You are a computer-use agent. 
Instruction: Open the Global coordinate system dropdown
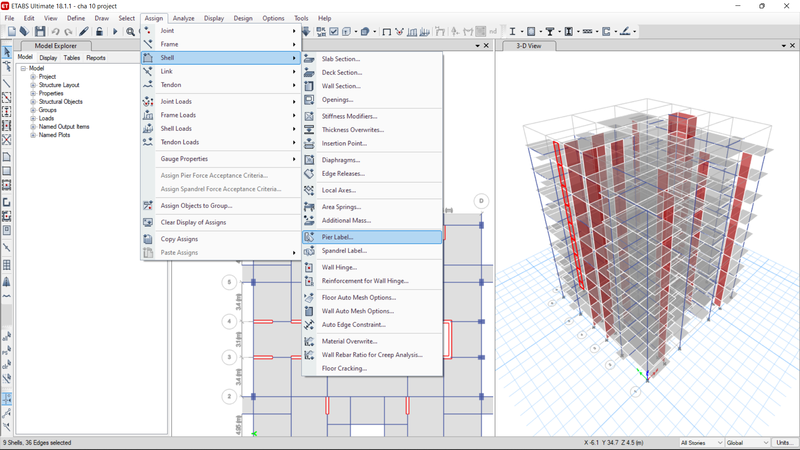point(747,442)
